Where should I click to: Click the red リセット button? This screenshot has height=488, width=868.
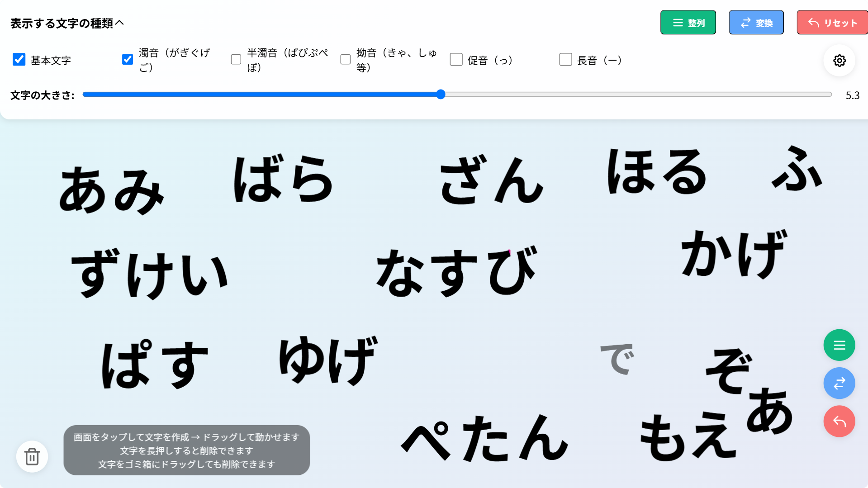point(832,23)
